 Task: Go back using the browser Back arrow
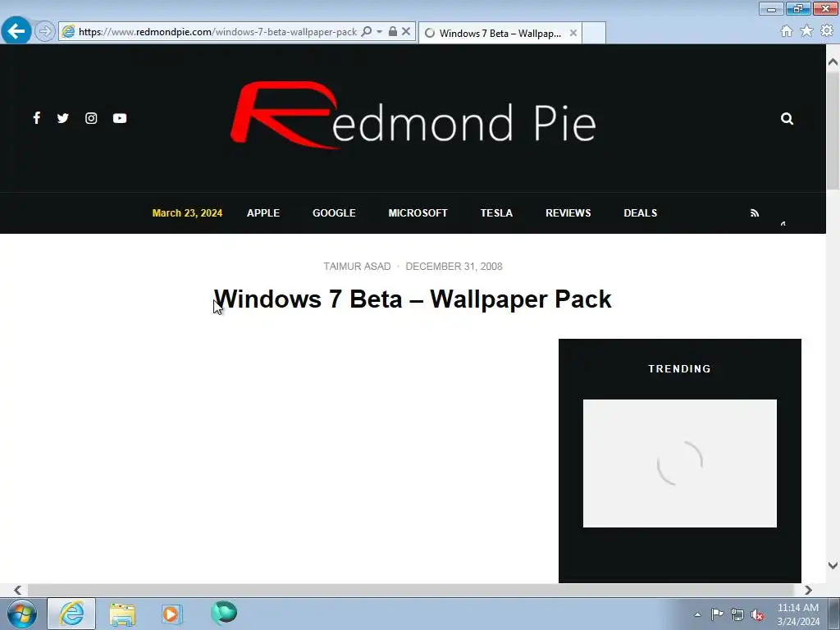(16, 31)
